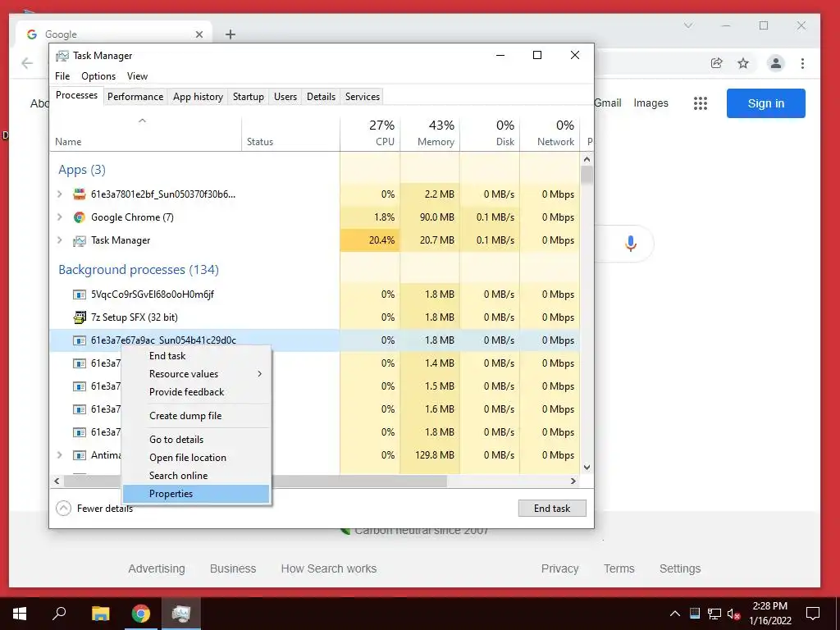
Task: Open the Windows Start menu
Action: click(x=20, y=614)
